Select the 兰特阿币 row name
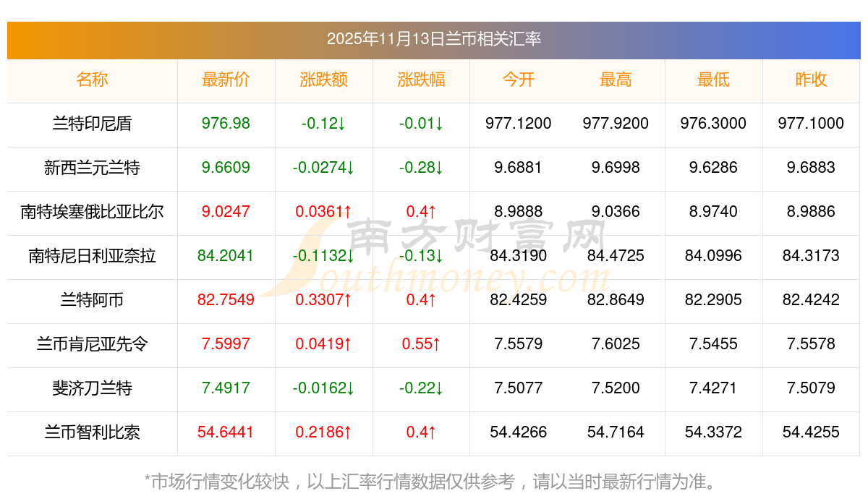This screenshot has height=504, width=868. click(92, 301)
